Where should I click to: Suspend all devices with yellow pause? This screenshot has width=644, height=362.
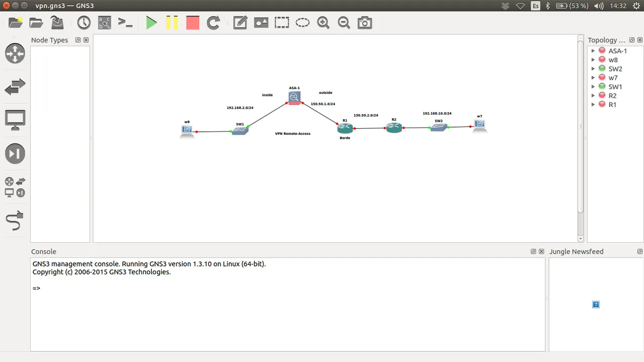click(172, 23)
